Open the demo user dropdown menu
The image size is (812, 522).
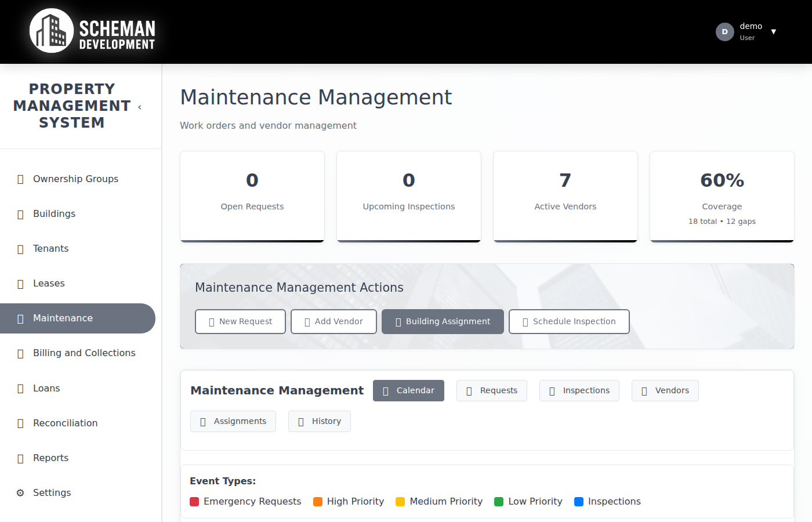tap(748, 31)
